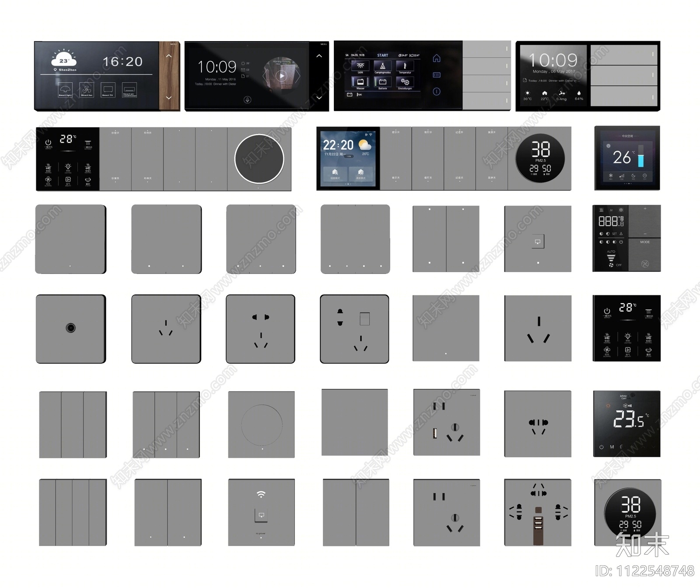This screenshot has width=700, height=588.
Task: Tap right arrow on the Morning Horizon media cover
Action: point(299,76)
